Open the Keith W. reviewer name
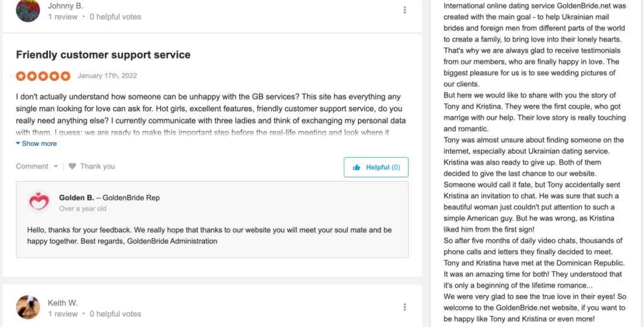The image size is (644, 327). [63, 303]
